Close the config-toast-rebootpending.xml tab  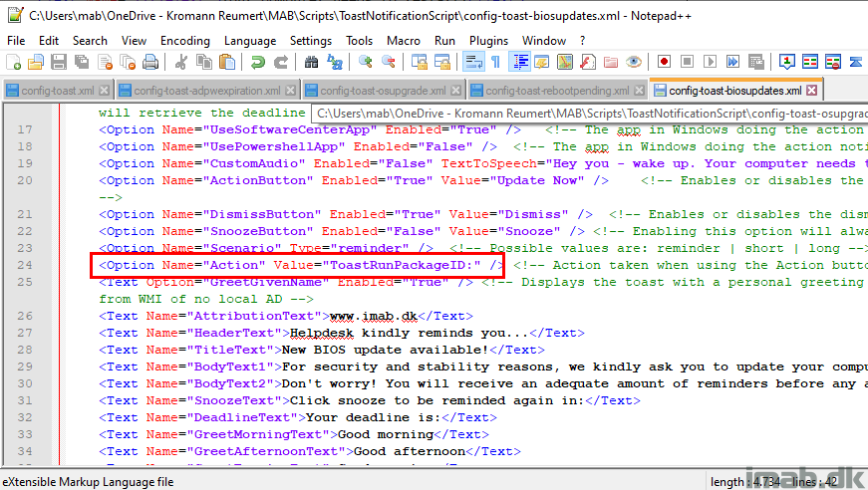coord(640,91)
